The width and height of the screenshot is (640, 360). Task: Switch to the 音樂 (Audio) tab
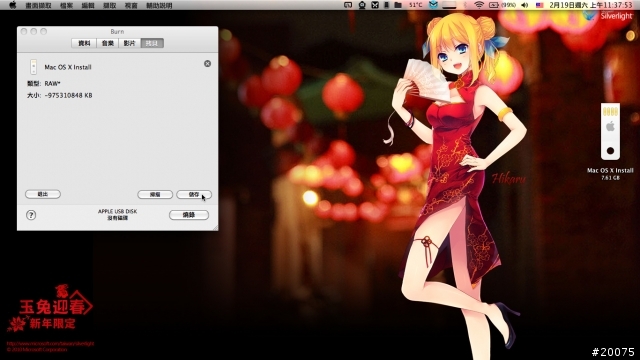108,43
